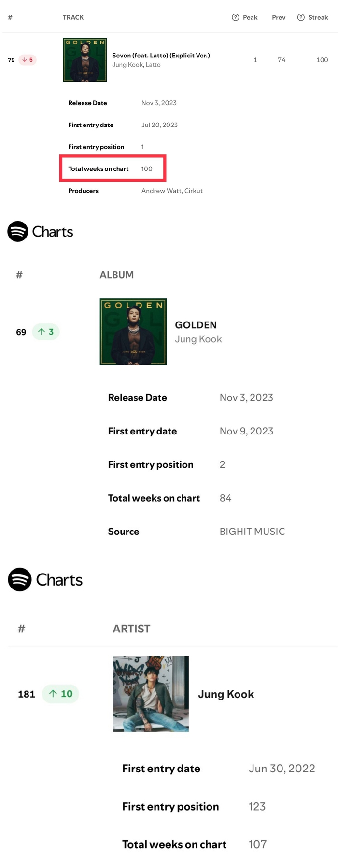Click the help icon beside Streak
This screenshot has height=868, width=338.
[x=301, y=17]
